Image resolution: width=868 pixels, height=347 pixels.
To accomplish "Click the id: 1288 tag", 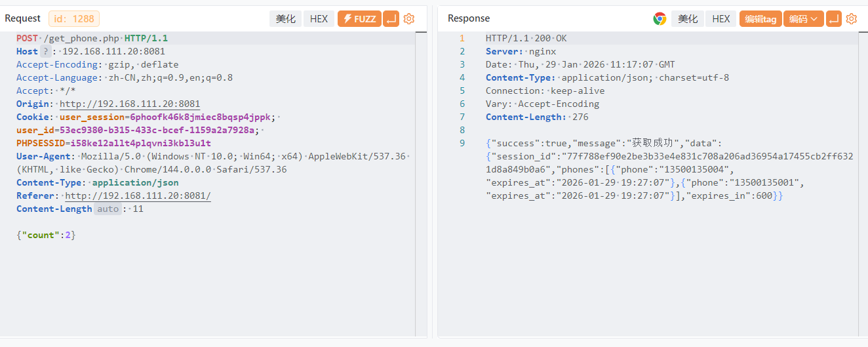I will (74, 18).
